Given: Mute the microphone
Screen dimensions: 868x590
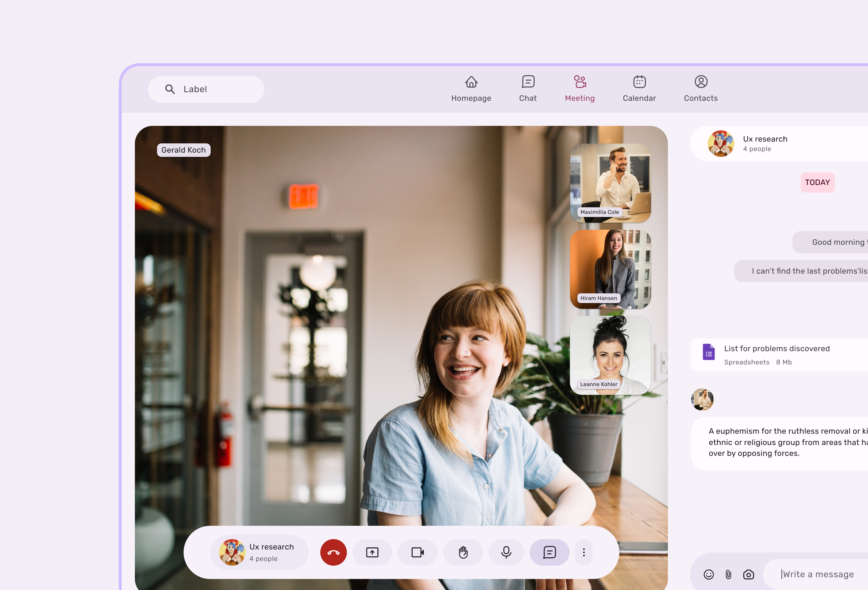Looking at the screenshot, I should (x=506, y=552).
